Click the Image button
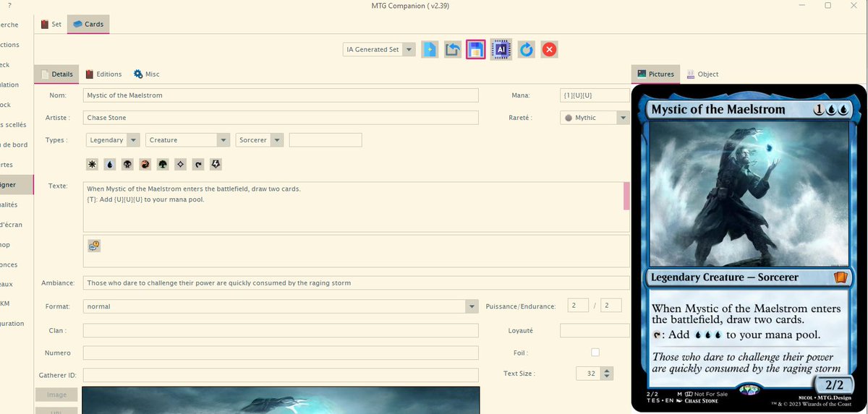Screen dimensions: 868x414 57,395
